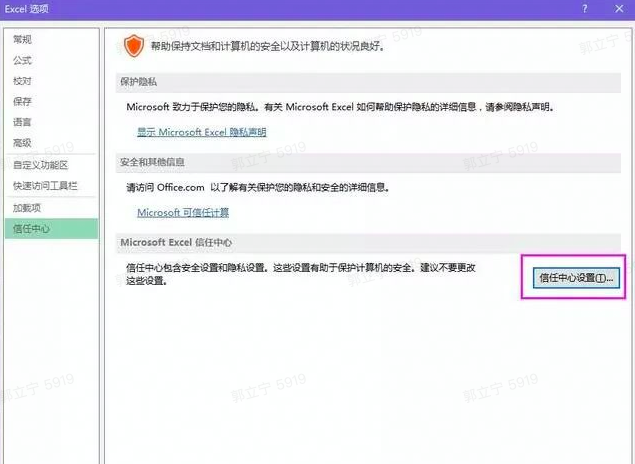Viewport: 635px width, 464px height.
Task: Follow the Microsoft 可信任计算 link
Action: [x=183, y=212]
